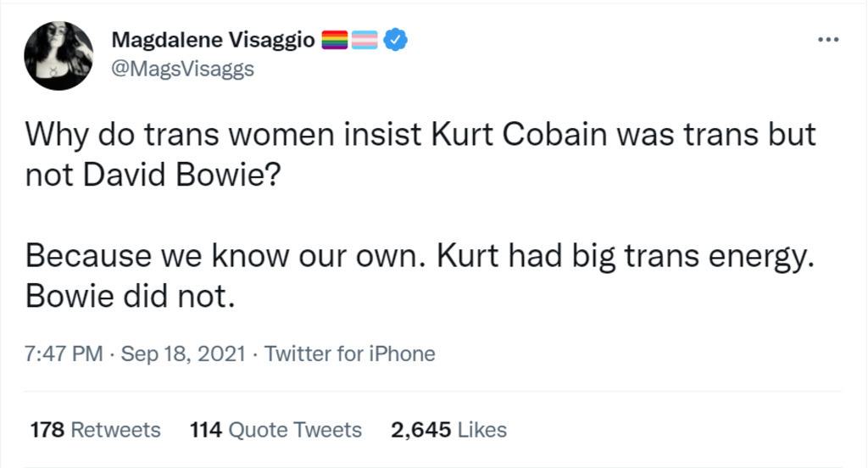View who gave the 2,645 Likes
868x468 pixels.
pyautogui.click(x=448, y=430)
